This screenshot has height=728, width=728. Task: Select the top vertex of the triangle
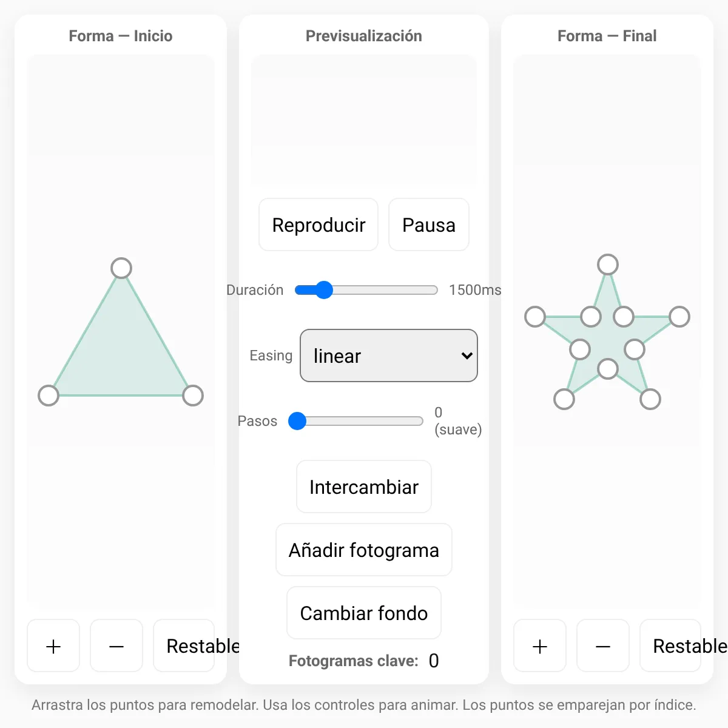(121, 268)
